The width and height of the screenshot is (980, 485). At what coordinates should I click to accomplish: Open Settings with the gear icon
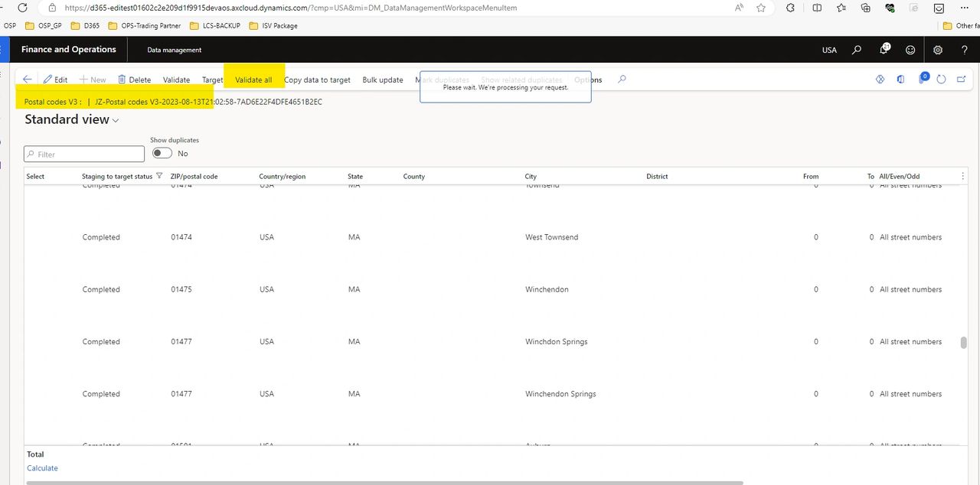938,49
